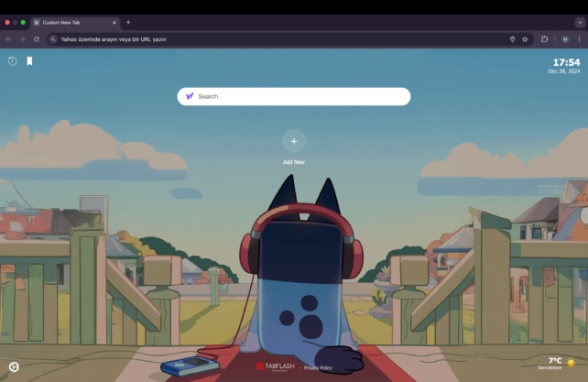Screen dimensions: 588x382
Task: Open Chrome three-dot menu
Action: [x=580, y=39]
